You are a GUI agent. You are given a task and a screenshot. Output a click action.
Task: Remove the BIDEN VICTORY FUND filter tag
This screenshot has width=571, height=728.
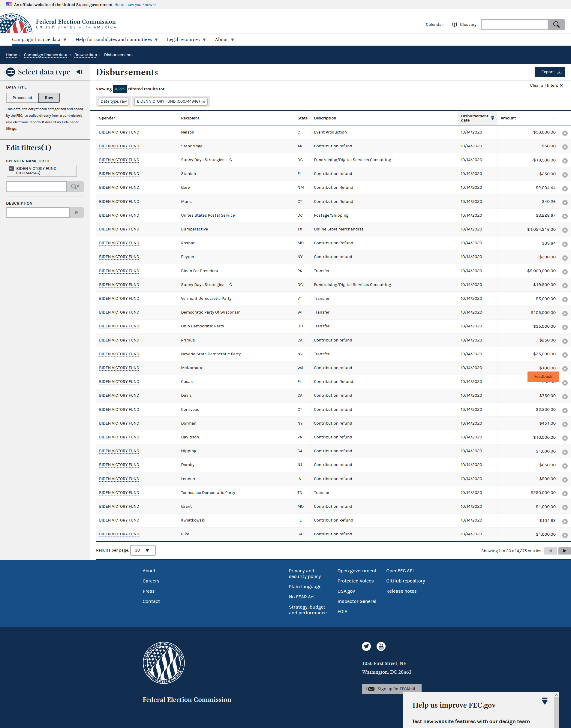pos(204,102)
